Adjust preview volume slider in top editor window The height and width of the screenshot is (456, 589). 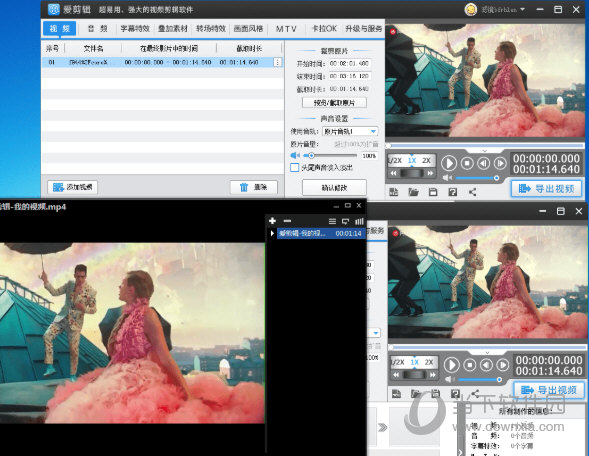[x=477, y=178]
